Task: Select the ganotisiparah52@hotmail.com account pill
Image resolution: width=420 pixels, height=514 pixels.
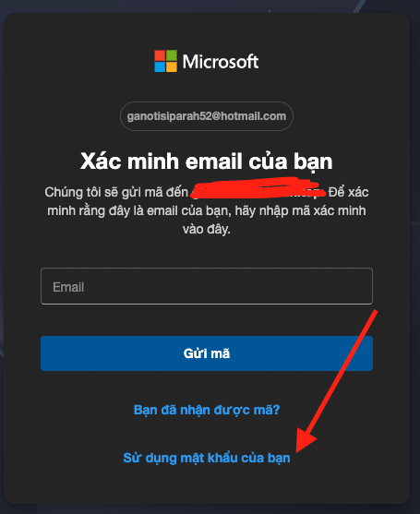Action: [x=207, y=116]
